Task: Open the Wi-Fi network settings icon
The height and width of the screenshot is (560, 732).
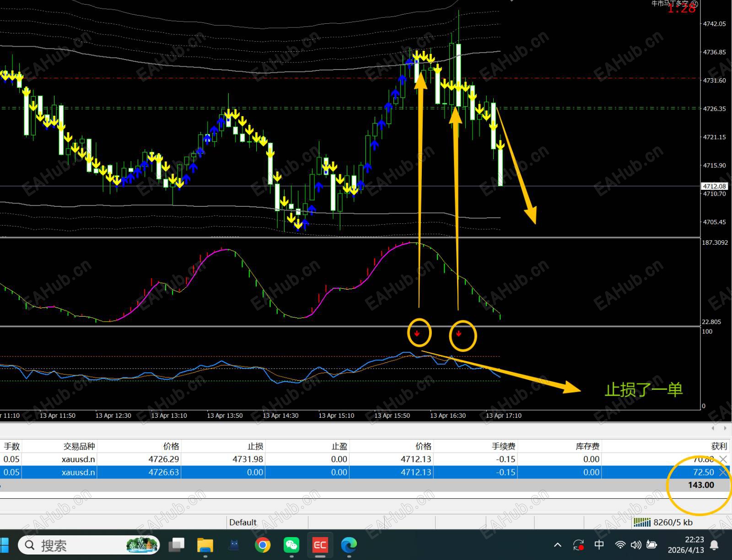Action: [620, 544]
